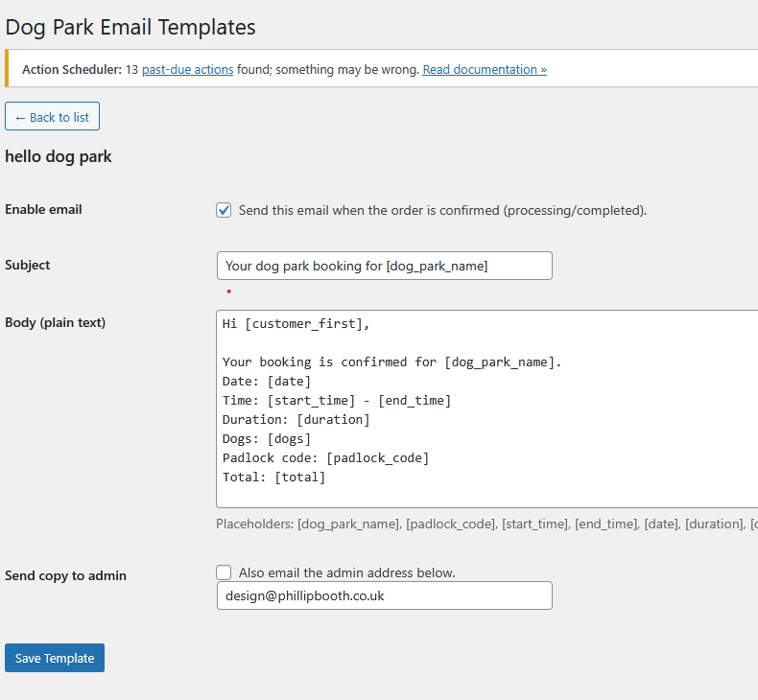
Task: Click the 'Duration: [duration]' body line
Action: point(296,419)
